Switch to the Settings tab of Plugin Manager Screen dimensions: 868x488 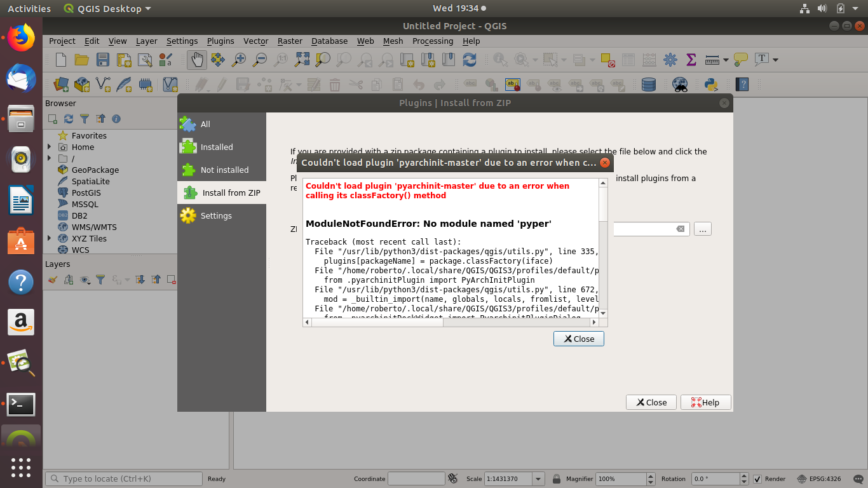[x=215, y=215]
